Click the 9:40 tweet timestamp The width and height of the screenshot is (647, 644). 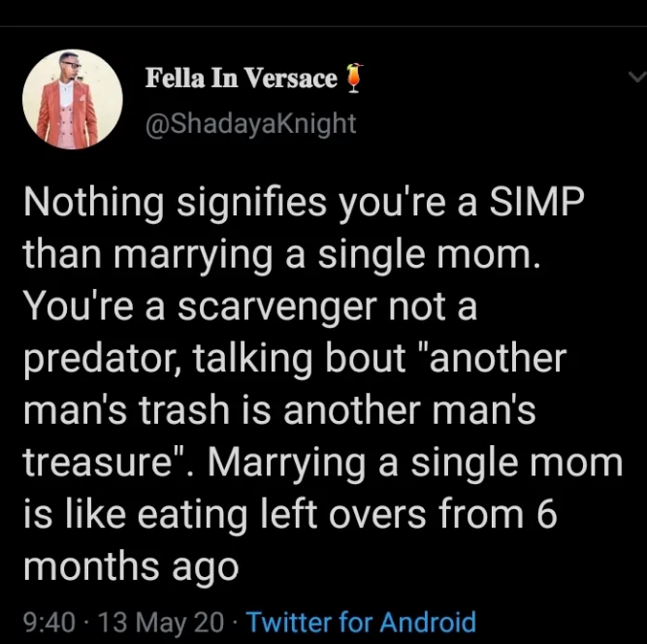click(49, 622)
